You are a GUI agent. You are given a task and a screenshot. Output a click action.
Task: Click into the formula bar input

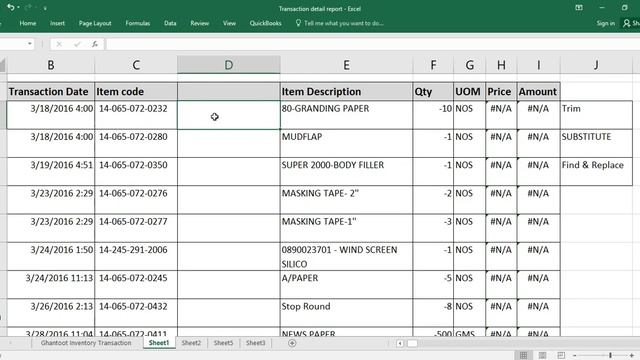(x=372, y=44)
